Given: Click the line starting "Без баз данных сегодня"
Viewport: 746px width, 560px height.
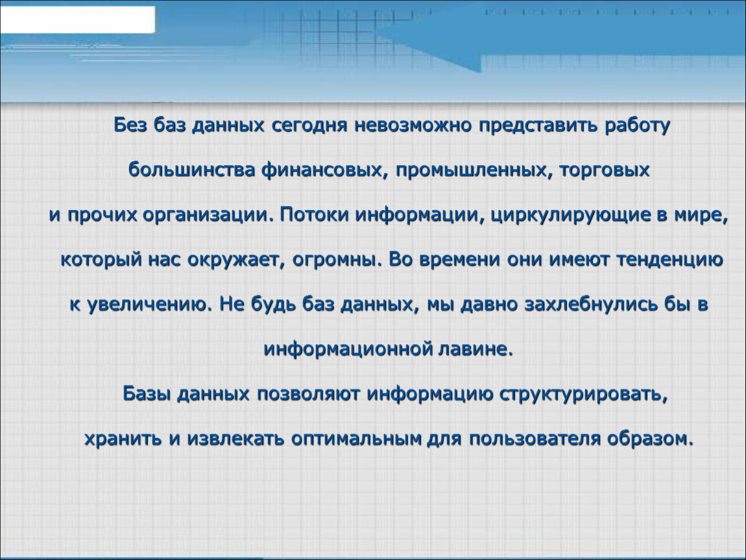Looking at the screenshot, I should point(392,126).
